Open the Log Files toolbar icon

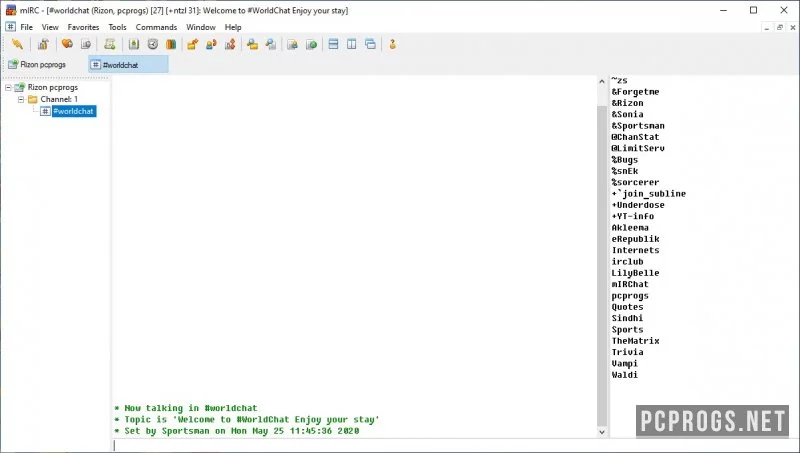tap(271, 44)
